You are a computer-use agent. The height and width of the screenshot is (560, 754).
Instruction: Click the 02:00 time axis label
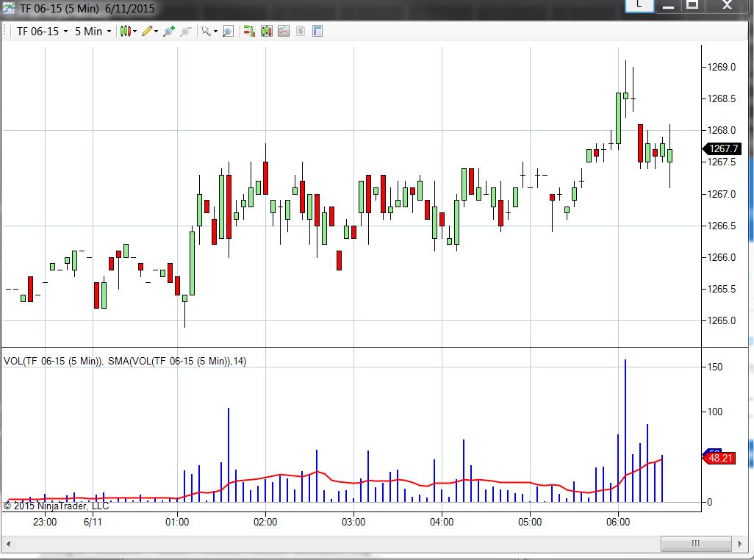tap(265, 522)
